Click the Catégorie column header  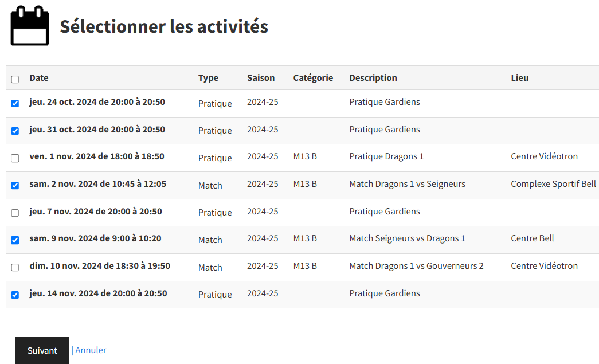313,78
